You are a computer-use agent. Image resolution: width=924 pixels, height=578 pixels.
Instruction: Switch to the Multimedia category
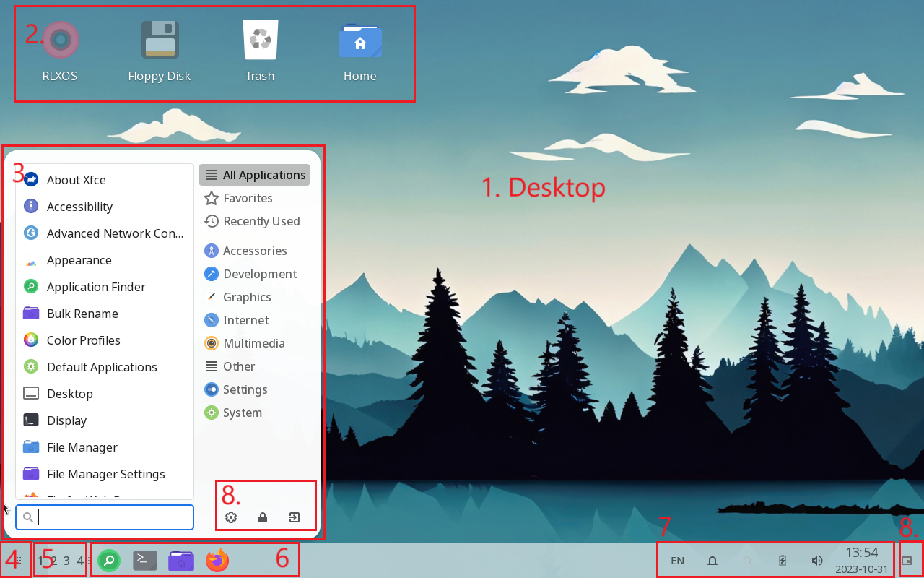253,343
